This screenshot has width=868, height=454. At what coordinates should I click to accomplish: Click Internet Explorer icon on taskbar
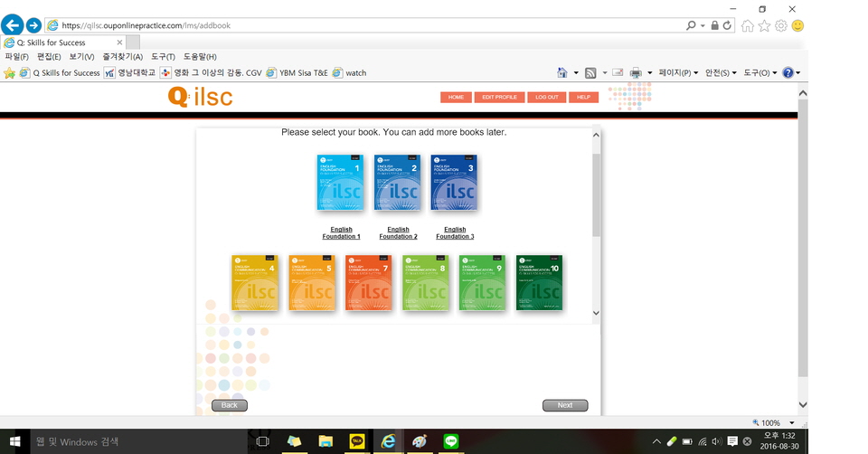point(389,441)
